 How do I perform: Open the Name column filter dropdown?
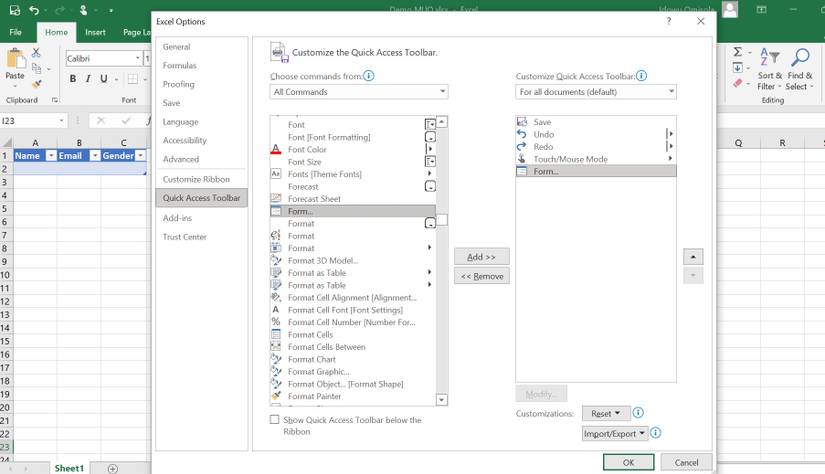point(51,156)
